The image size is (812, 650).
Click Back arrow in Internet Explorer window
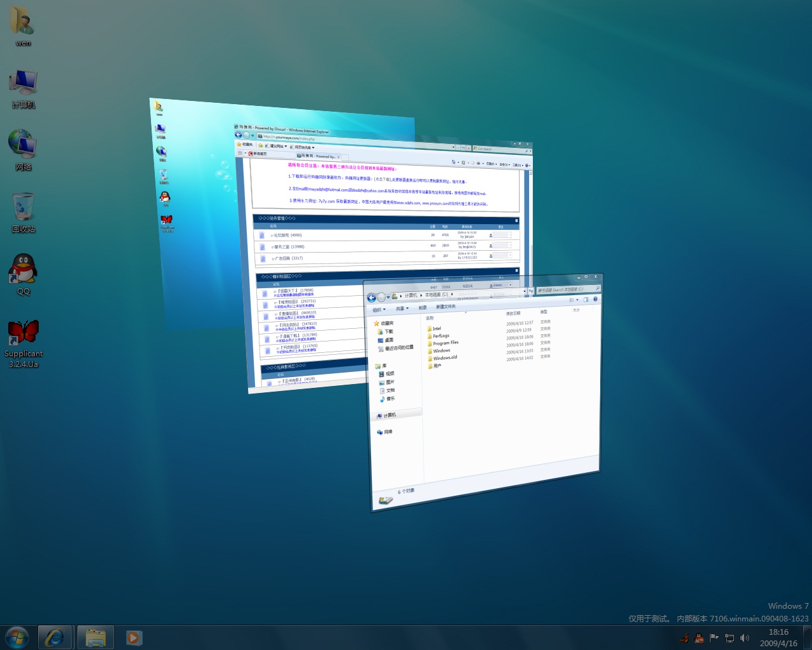(x=239, y=135)
